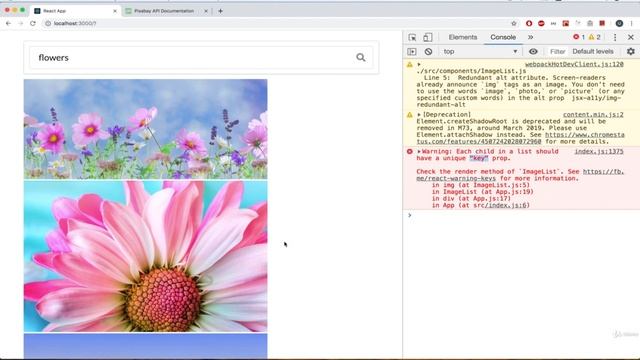Expand the unique key prop error
The image size is (640, 360).
419,151
